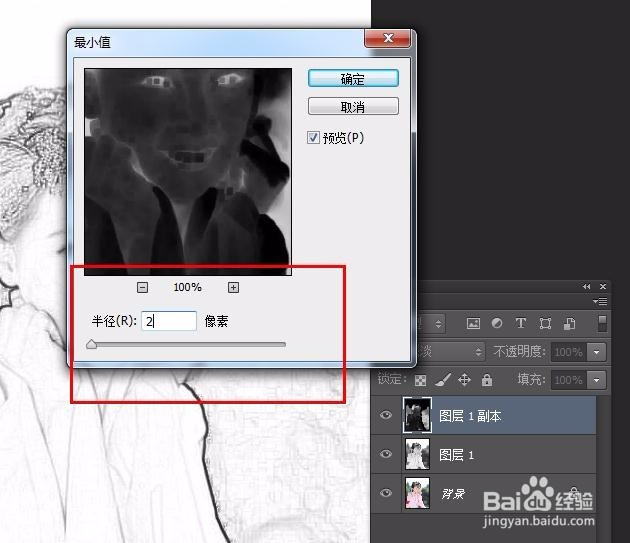Toggle the 预览(P) checkbox

pos(313,138)
